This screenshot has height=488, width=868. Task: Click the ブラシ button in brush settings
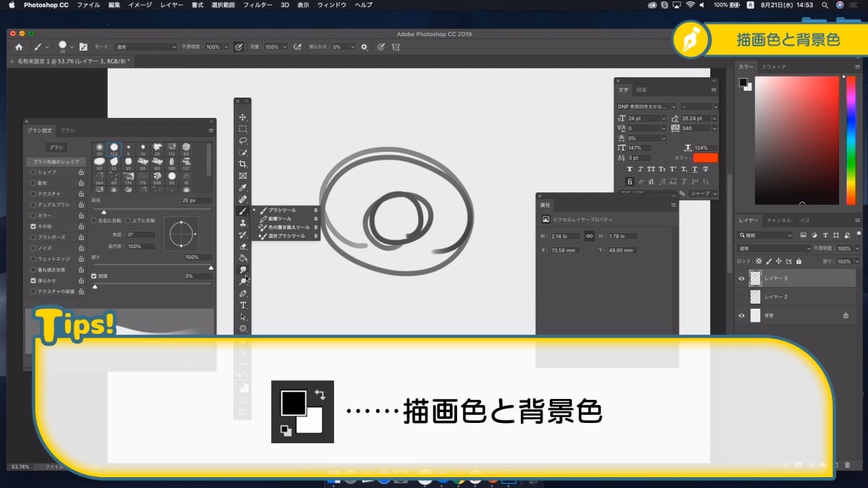[56, 147]
